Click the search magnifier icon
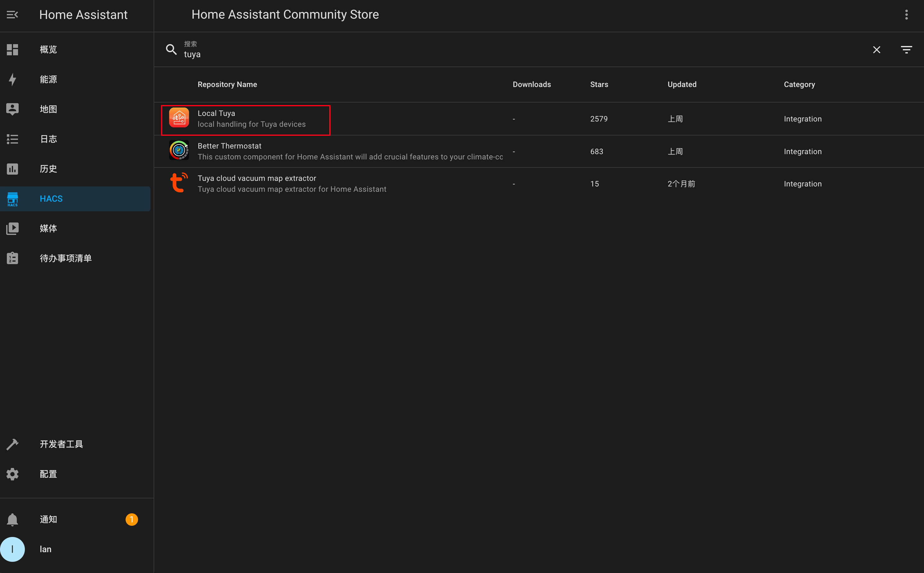Screen dimensions: 924x573 click(x=171, y=50)
